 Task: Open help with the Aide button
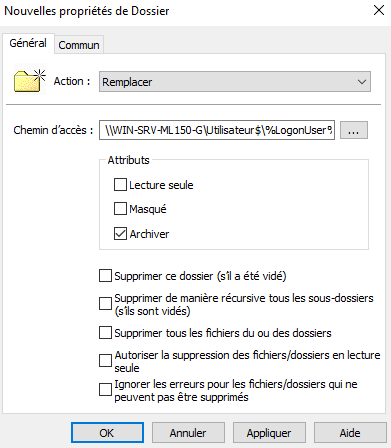(x=350, y=433)
